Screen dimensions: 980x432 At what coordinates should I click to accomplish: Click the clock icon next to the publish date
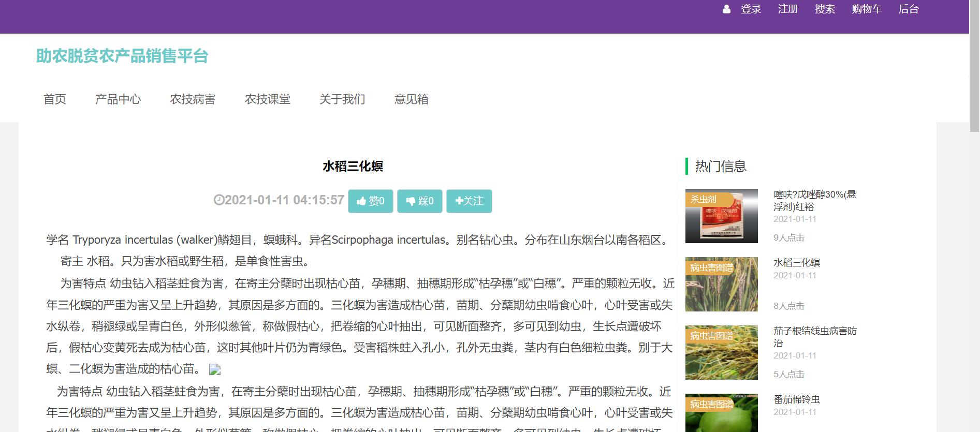[218, 200]
